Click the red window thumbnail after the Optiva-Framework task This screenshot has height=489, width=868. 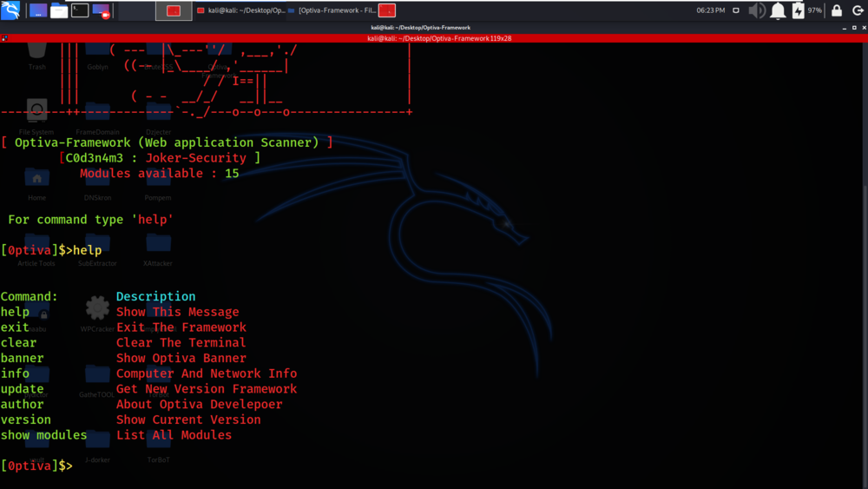[387, 10]
